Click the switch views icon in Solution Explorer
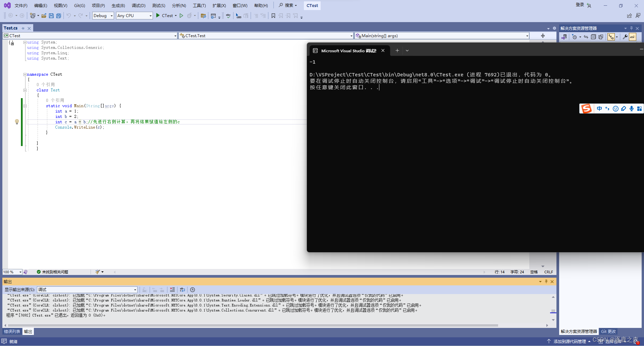Image resolution: width=644 pixels, height=346 pixels. (564, 37)
